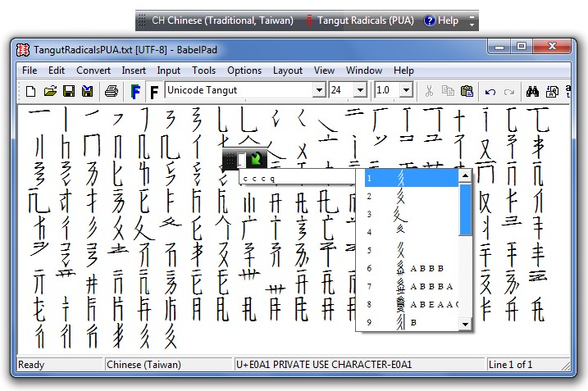Viewport: 588px width, 391px height.
Task: Click the Paste clipboard icon
Action: click(x=467, y=91)
